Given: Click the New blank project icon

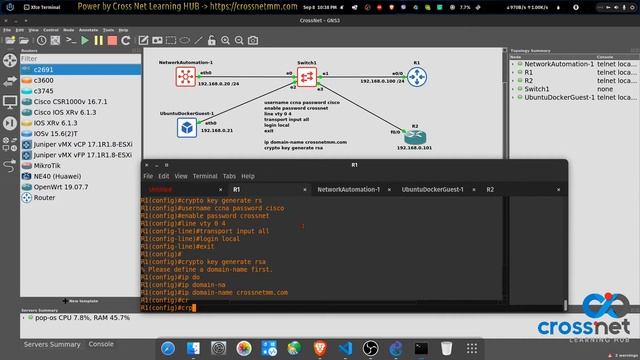Looking at the screenshot, I should pyautogui.click(x=10, y=40).
